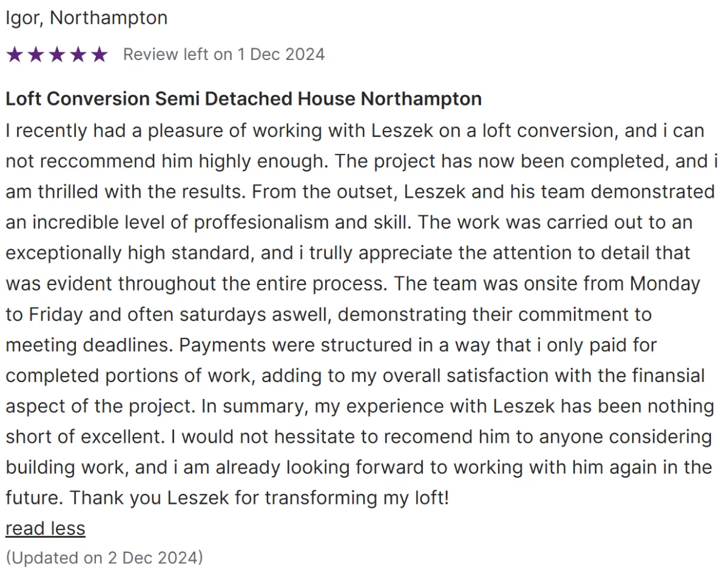
Task: Click the review title 'Loft Conversion Semi Detached House Northampton'
Action: [244, 99]
